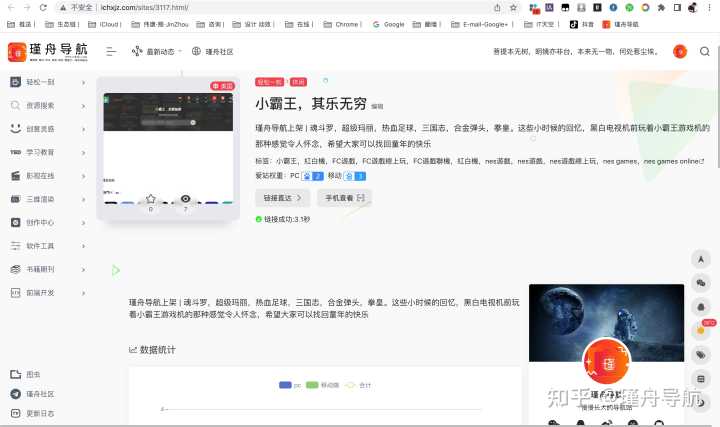
Task: Open the Chrome three-dot menu
Action: pyautogui.click(x=709, y=7)
